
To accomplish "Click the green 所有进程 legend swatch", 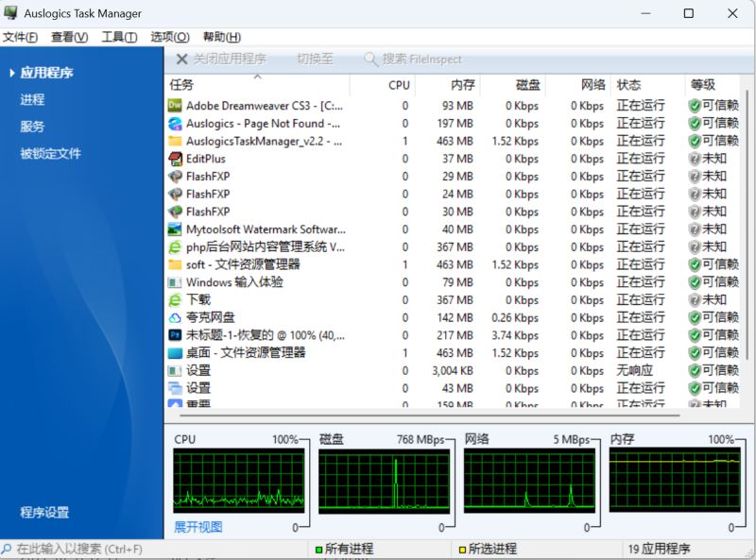I will [318, 550].
